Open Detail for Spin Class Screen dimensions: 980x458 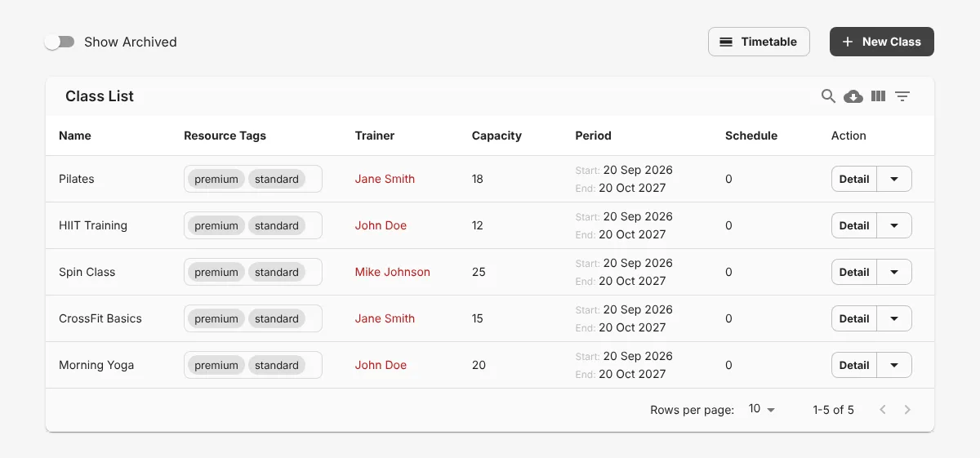point(854,272)
